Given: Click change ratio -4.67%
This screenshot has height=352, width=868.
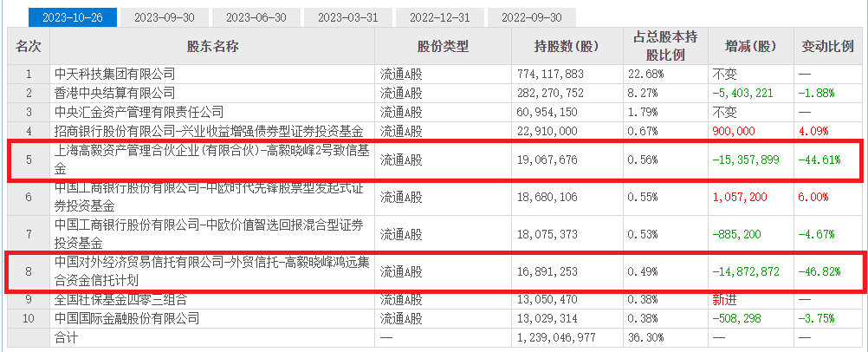Looking at the screenshot, I should point(816,234).
